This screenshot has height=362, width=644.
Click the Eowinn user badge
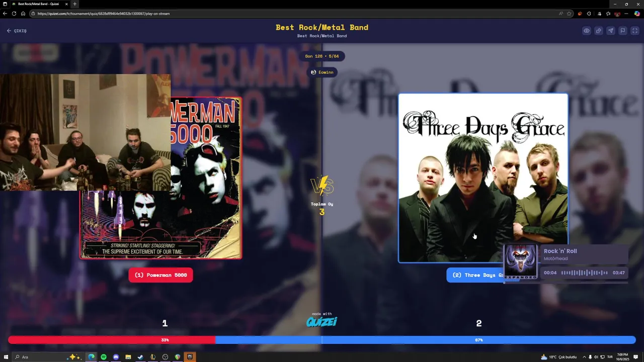click(x=322, y=72)
